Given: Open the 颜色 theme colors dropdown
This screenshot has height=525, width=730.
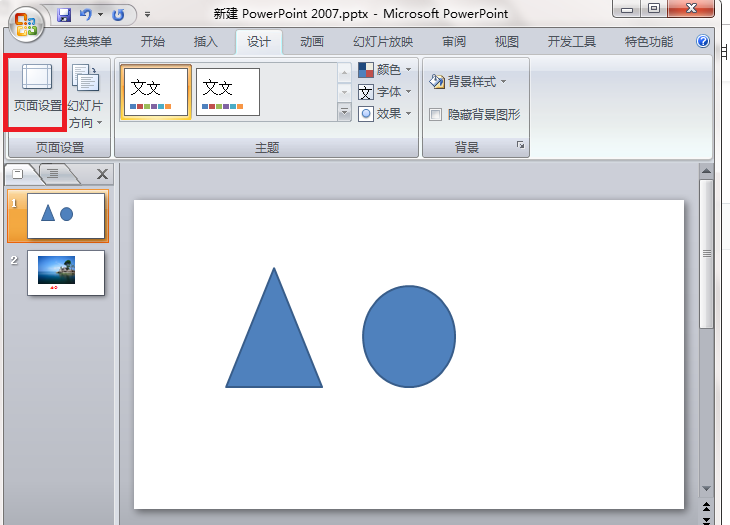Looking at the screenshot, I should point(385,70).
